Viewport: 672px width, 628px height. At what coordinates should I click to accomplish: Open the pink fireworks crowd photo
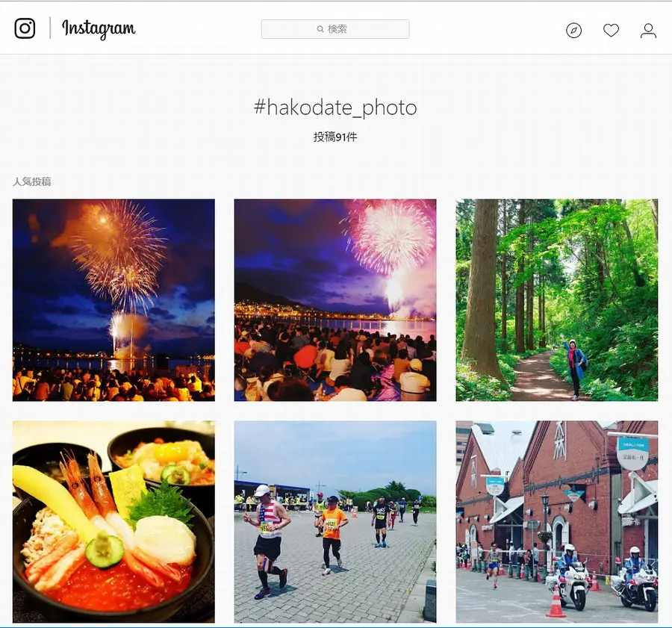coord(335,300)
